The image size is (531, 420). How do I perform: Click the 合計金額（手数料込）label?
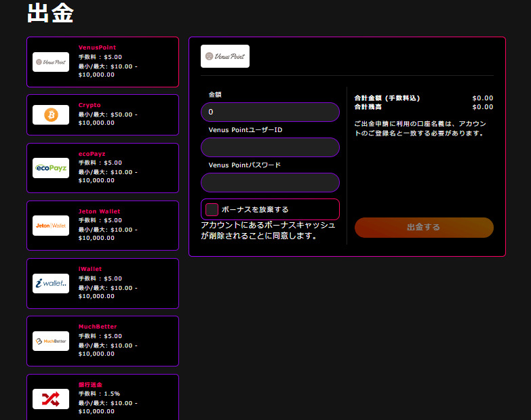pos(387,98)
